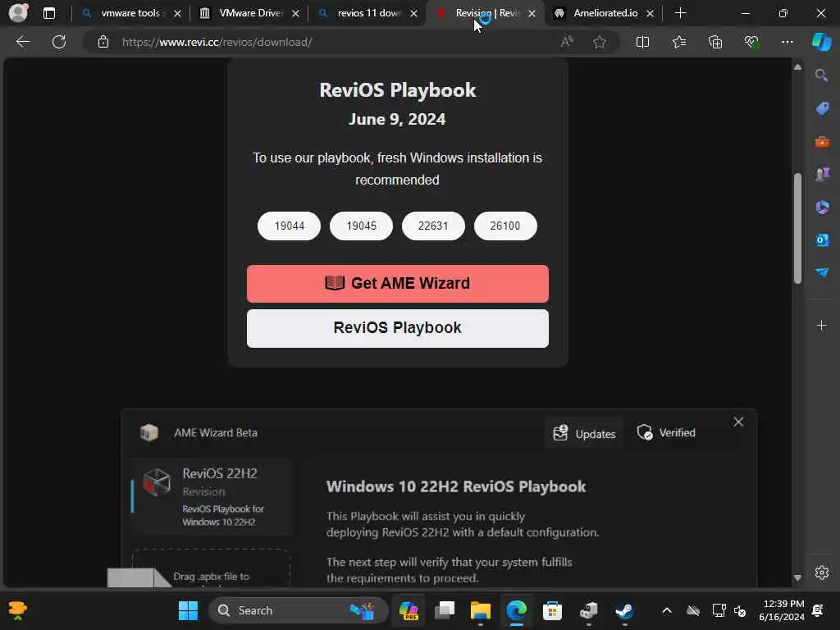
Task: Click the scrollbar up arrow
Action: pos(797,67)
